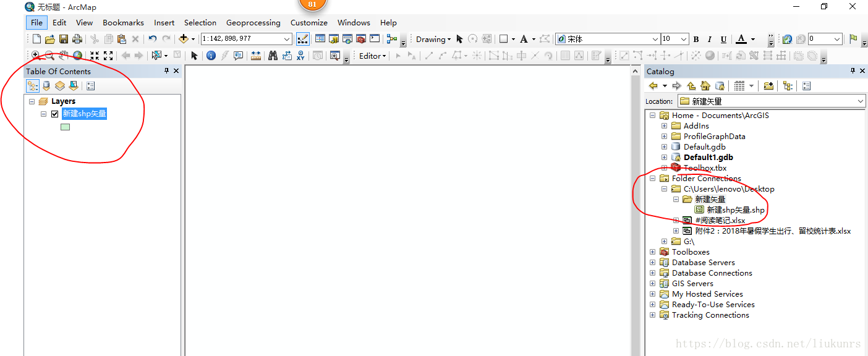Expand the Default.gdb node
This screenshot has height=356, width=868.
tap(665, 147)
